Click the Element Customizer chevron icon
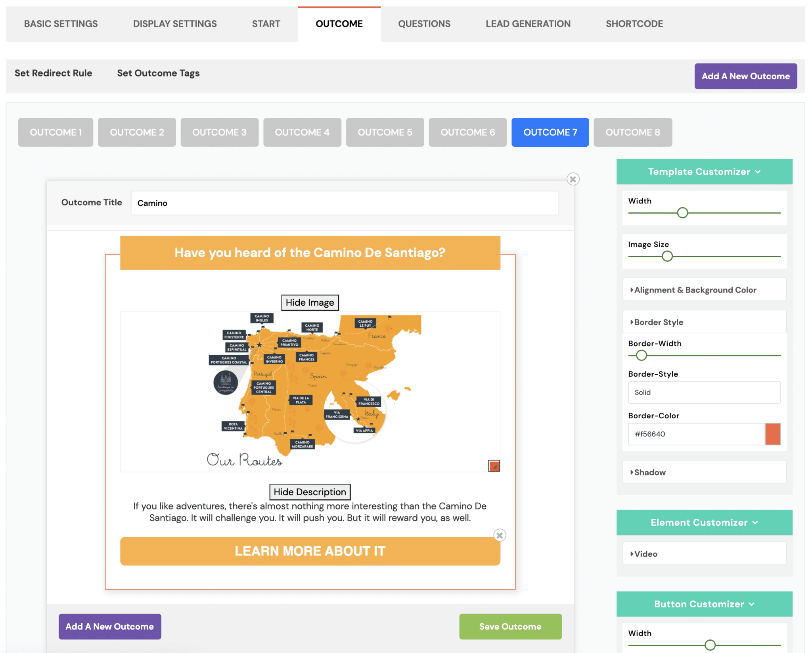The image size is (812, 653). click(755, 523)
